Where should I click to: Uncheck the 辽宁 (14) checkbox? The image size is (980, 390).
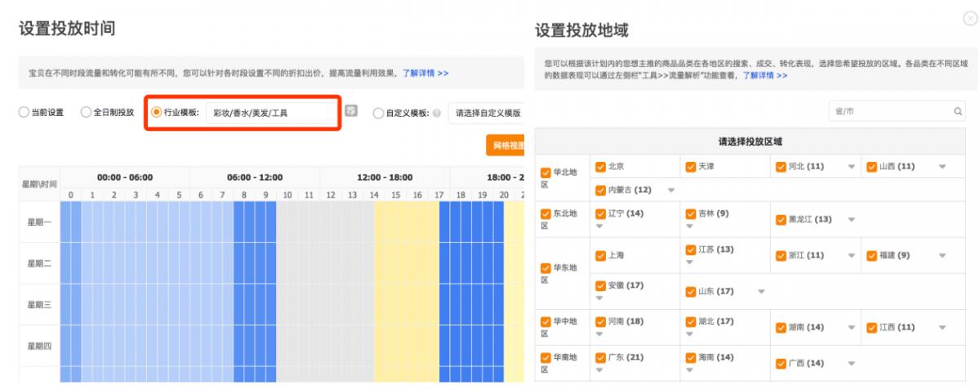601,213
